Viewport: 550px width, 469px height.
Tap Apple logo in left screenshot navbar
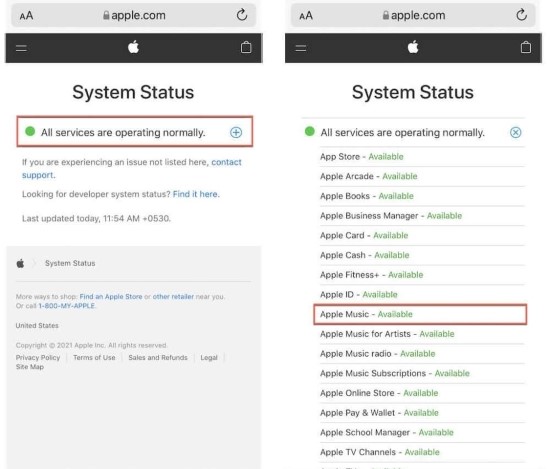point(133,47)
